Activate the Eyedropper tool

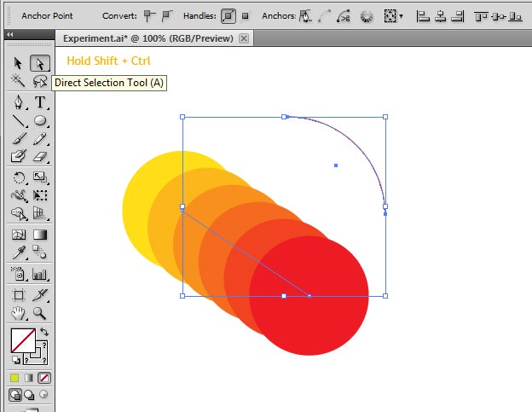(x=18, y=252)
